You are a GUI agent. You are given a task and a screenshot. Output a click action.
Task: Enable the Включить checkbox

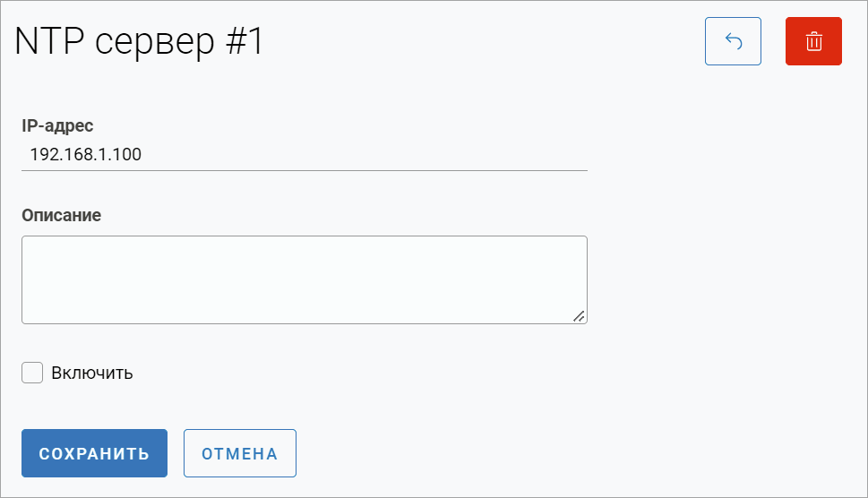click(32, 373)
